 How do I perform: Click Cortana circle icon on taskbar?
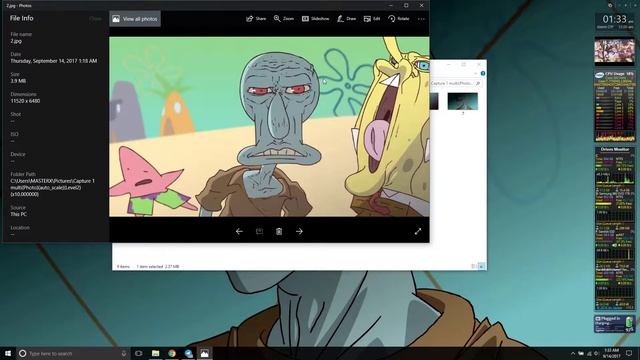coord(23,353)
